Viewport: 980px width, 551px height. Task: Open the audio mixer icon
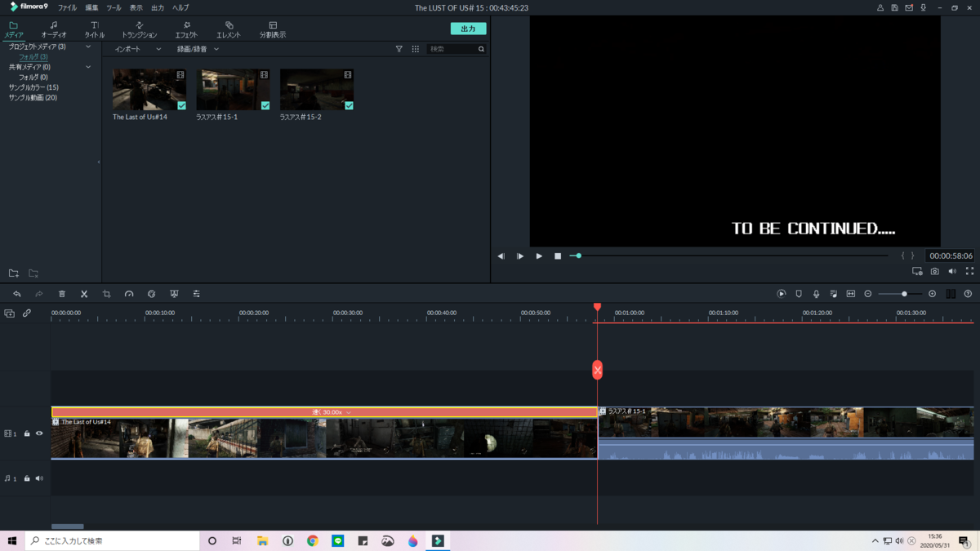834,294
